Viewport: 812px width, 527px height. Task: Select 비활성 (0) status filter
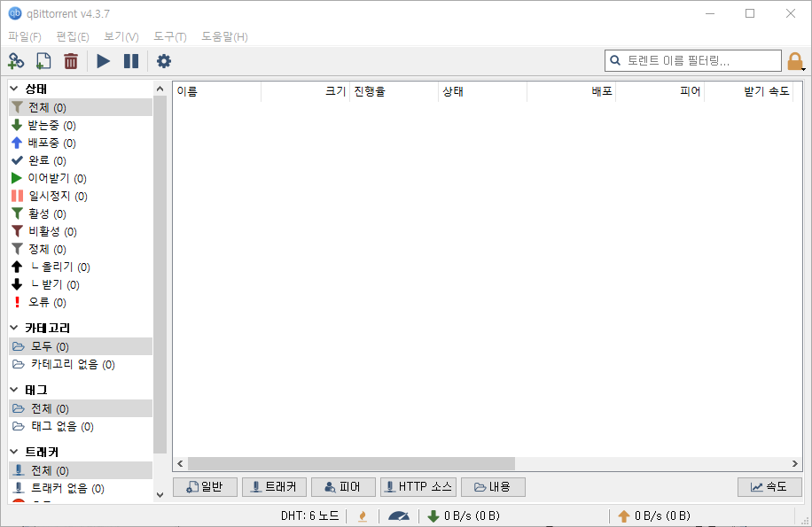(x=81, y=231)
